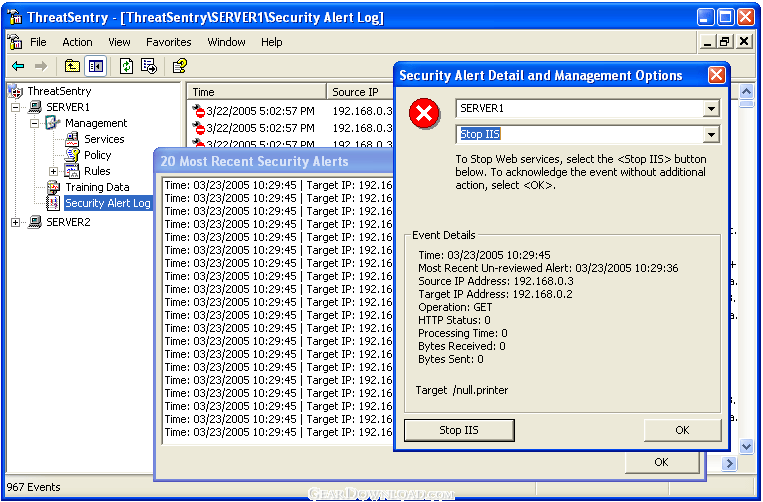The height and width of the screenshot is (502, 763).
Task: Select last row in 20 Most Recent Alerts
Action: (x=278, y=432)
